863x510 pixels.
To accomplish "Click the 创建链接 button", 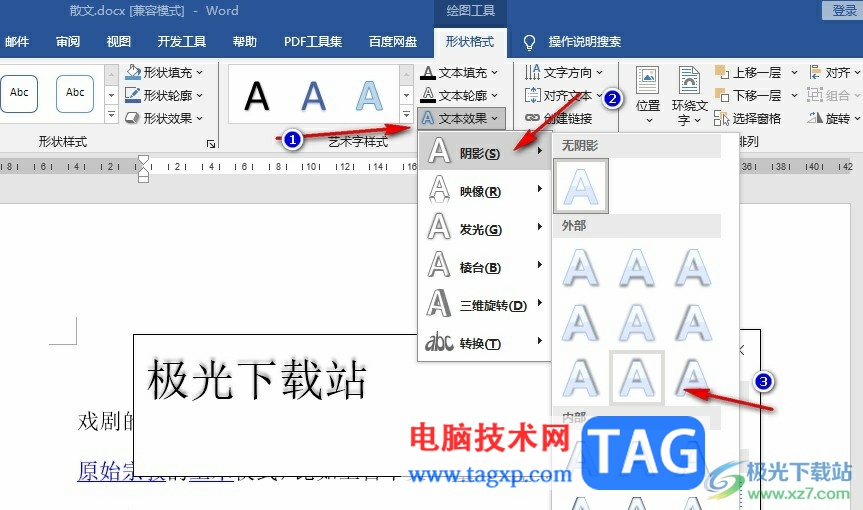I will tap(559, 118).
